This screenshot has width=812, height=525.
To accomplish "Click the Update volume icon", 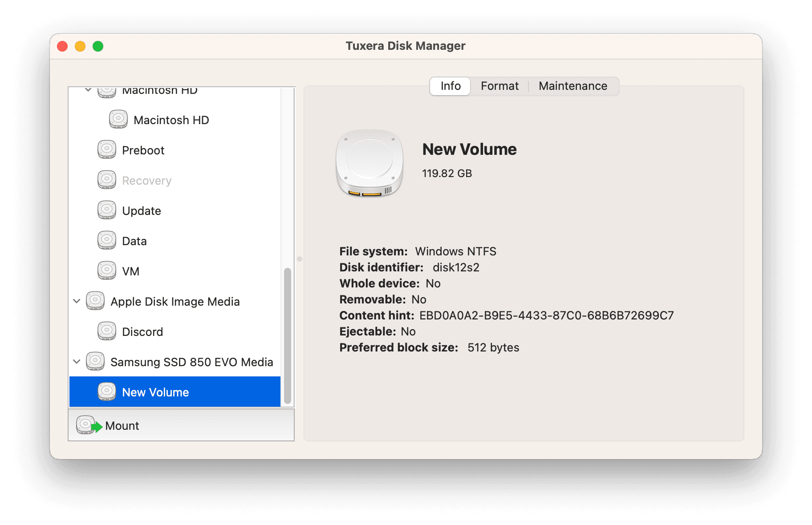I will pyautogui.click(x=106, y=210).
